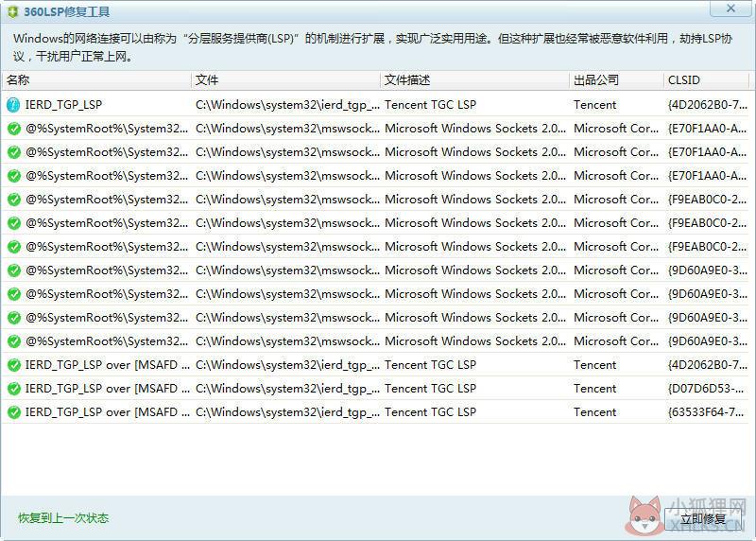Sort by the CLSID column header
This screenshot has height=541, width=756.
coord(706,80)
